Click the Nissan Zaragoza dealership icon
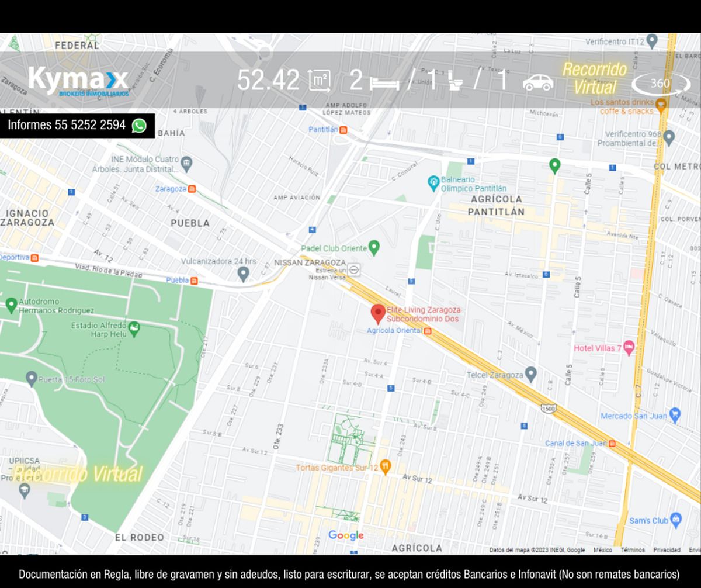This screenshot has height=588, width=701. [354, 270]
